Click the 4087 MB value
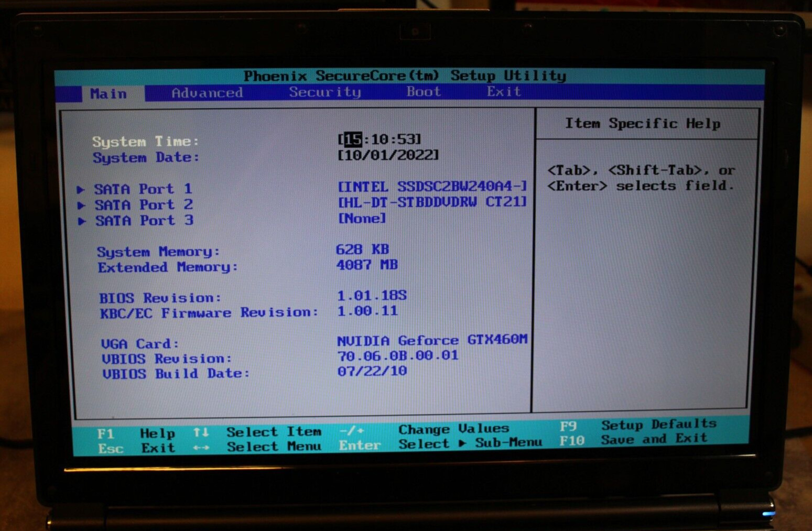 point(366,265)
